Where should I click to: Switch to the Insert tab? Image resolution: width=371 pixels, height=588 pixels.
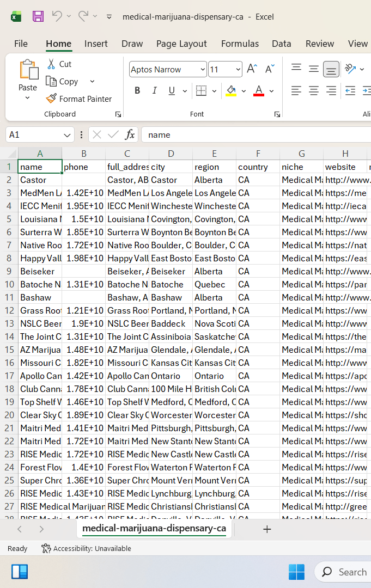pyautogui.click(x=96, y=44)
